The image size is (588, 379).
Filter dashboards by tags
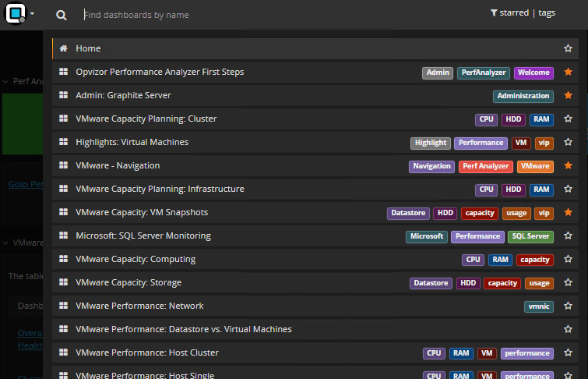point(547,13)
